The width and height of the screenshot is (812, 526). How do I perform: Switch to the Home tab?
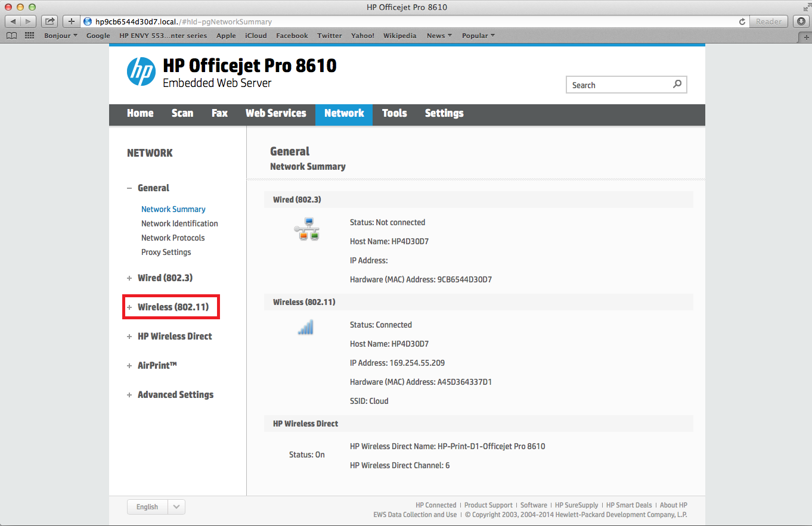(140, 113)
